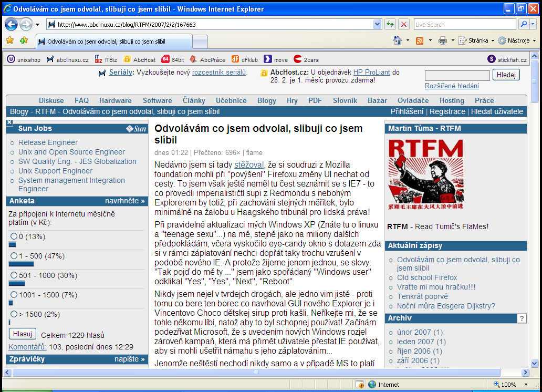This screenshot has width=542, height=392.
Task: Open the 2cars site icon
Action: click(298, 59)
